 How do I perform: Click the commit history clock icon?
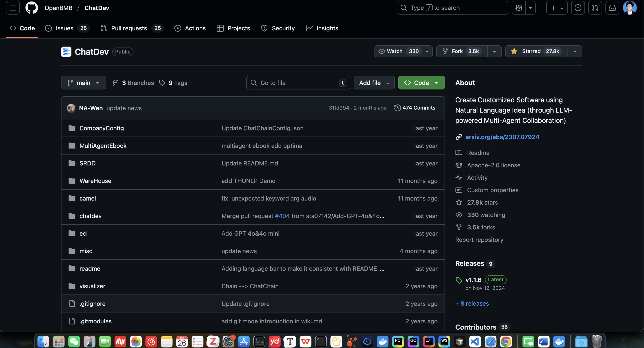397,108
